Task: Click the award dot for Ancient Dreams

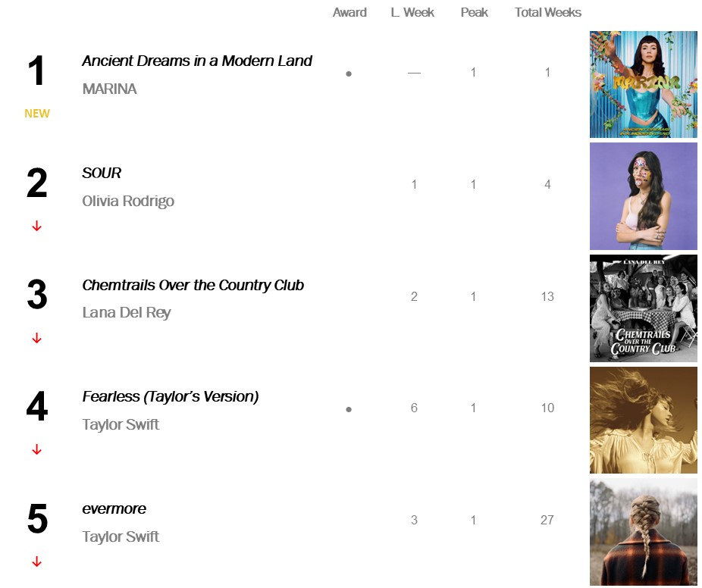Action: pyautogui.click(x=349, y=74)
